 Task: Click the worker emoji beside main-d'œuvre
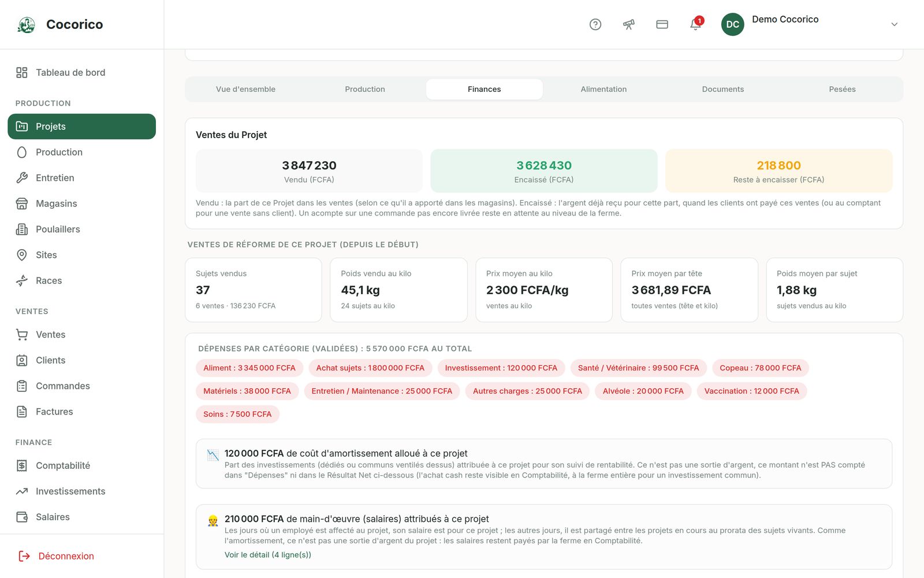pos(213,521)
